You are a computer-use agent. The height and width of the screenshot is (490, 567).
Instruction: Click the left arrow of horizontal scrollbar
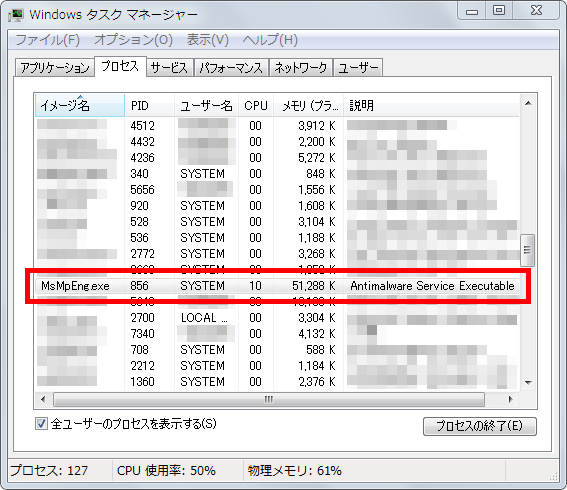coord(43,399)
